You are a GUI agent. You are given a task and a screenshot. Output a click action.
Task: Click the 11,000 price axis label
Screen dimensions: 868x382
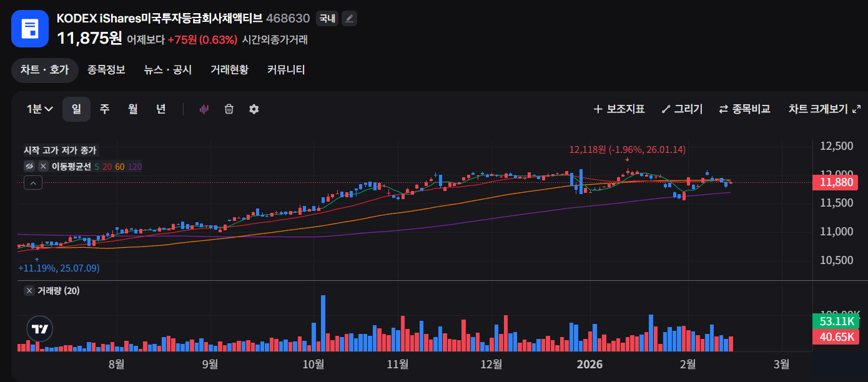click(x=836, y=232)
